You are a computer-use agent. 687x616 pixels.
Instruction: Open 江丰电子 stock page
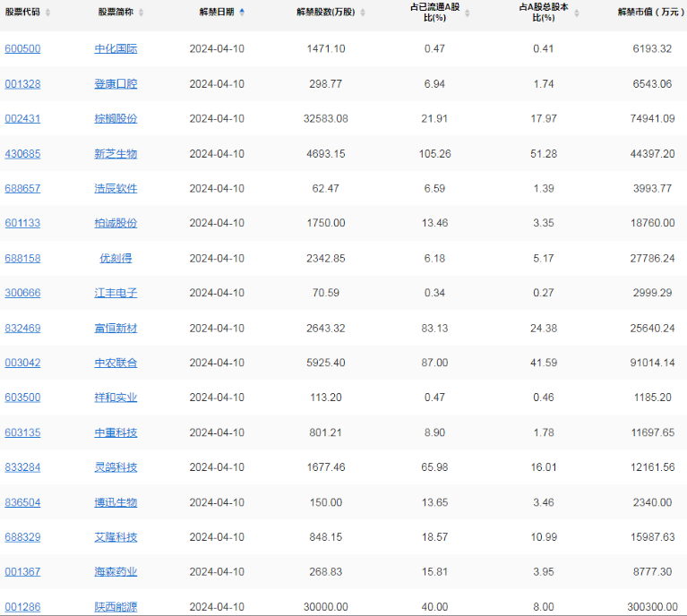tap(116, 293)
